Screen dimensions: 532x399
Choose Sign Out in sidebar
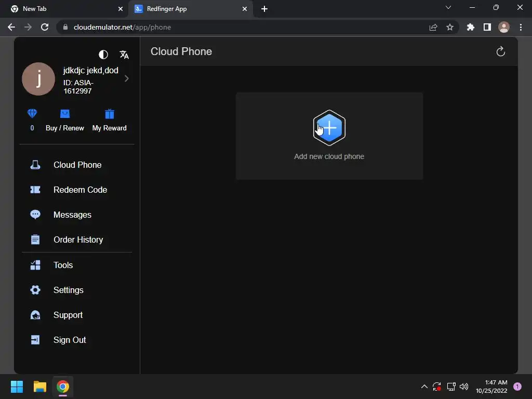(70, 340)
